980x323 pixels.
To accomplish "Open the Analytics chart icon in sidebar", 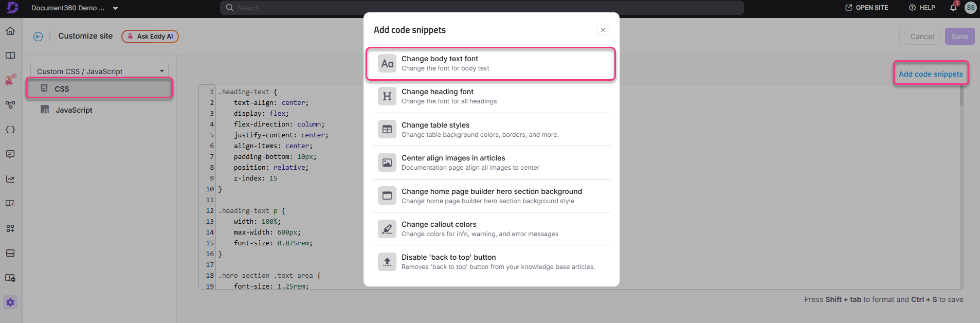I will pos(10,178).
